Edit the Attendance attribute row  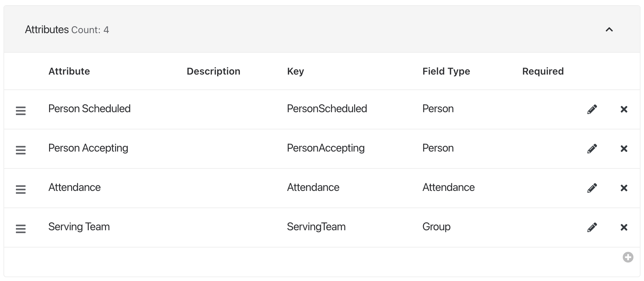[592, 188]
